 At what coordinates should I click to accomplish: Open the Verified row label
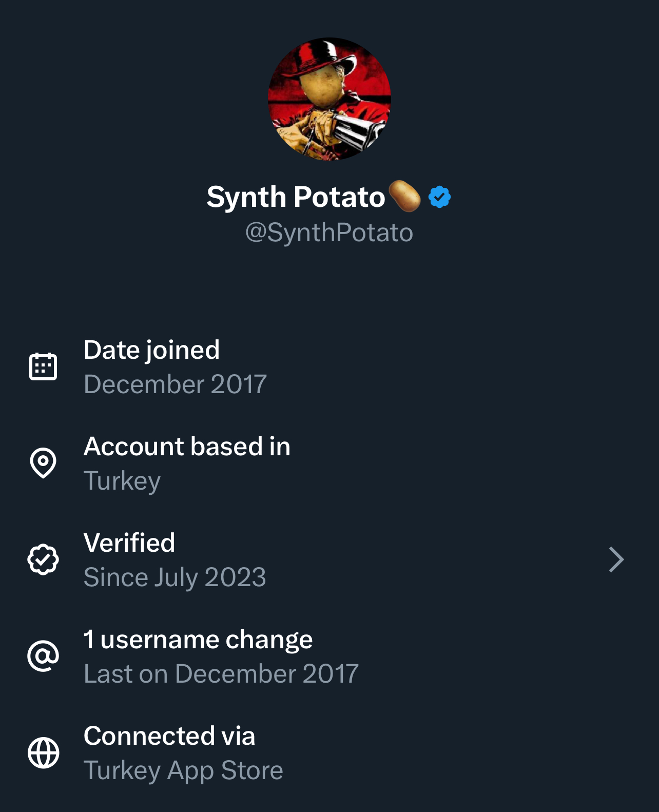(129, 543)
